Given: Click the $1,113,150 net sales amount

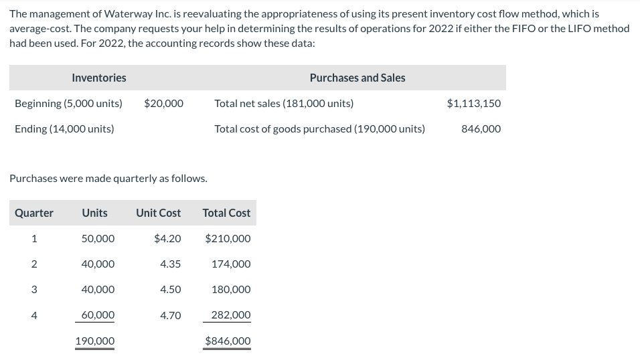Looking at the screenshot, I should click(473, 103).
